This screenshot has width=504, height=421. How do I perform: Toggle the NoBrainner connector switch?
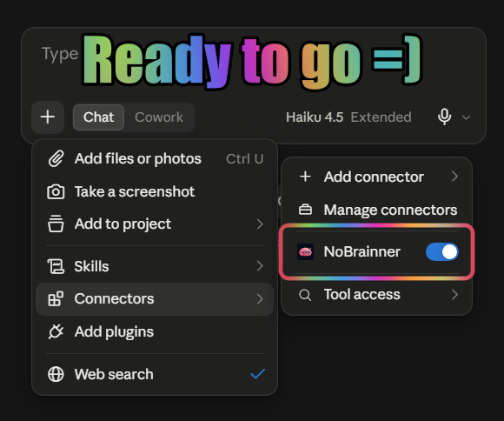(442, 251)
